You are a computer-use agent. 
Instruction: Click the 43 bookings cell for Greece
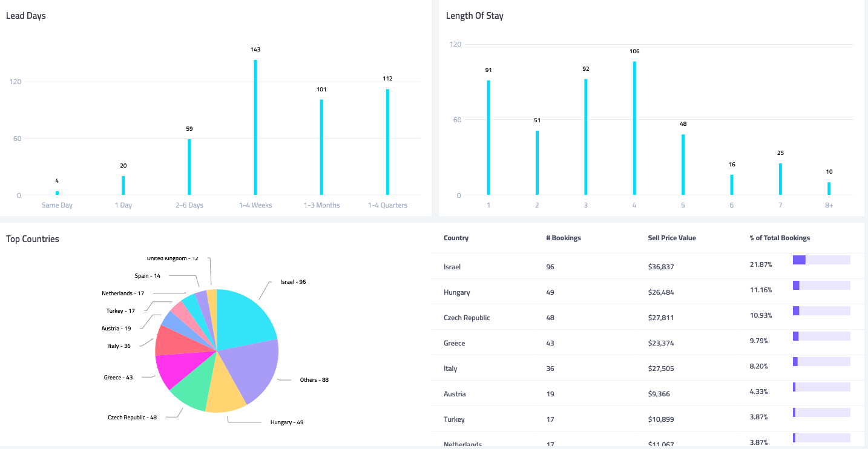tap(550, 343)
